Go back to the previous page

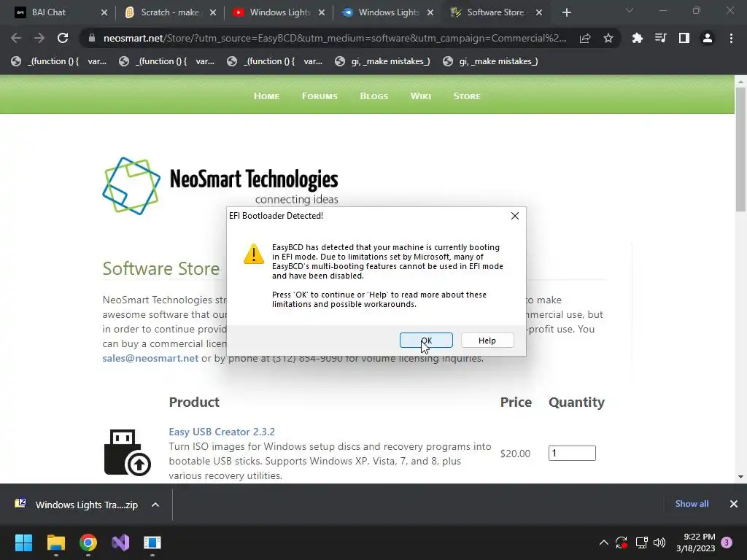pos(16,38)
